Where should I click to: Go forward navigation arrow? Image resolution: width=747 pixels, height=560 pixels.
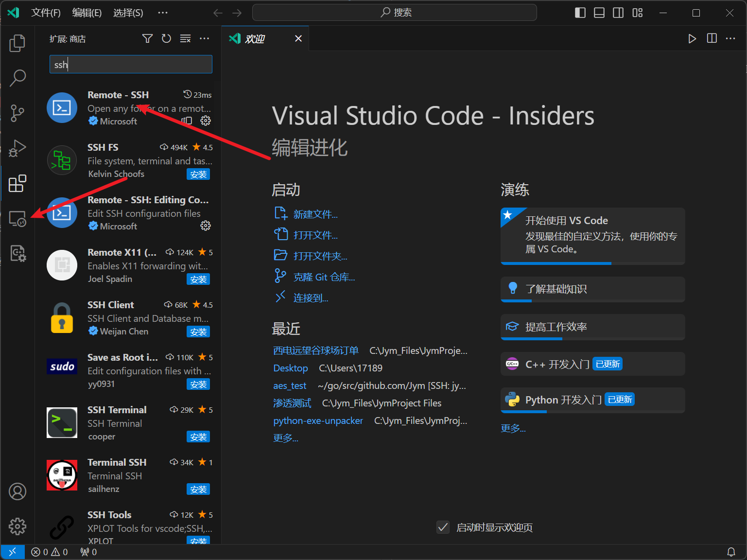237,13
